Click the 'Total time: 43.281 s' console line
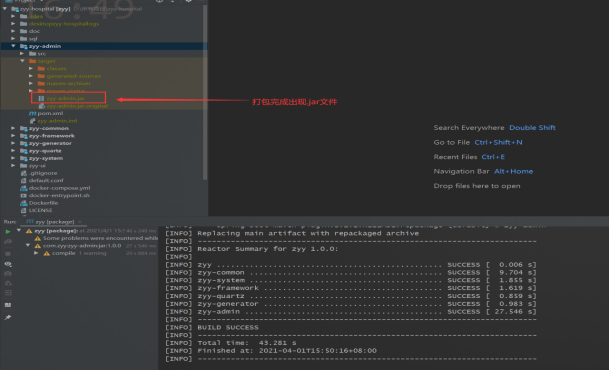 tap(247, 343)
